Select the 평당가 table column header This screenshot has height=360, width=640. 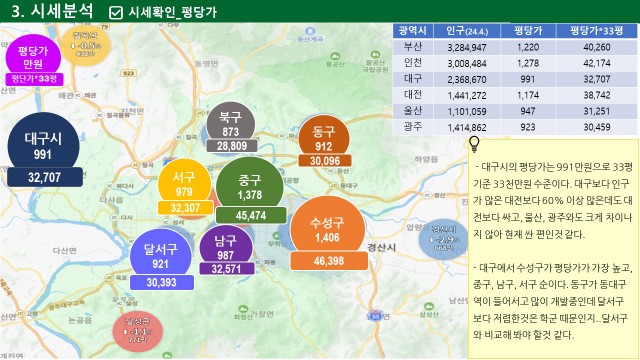pos(528,31)
